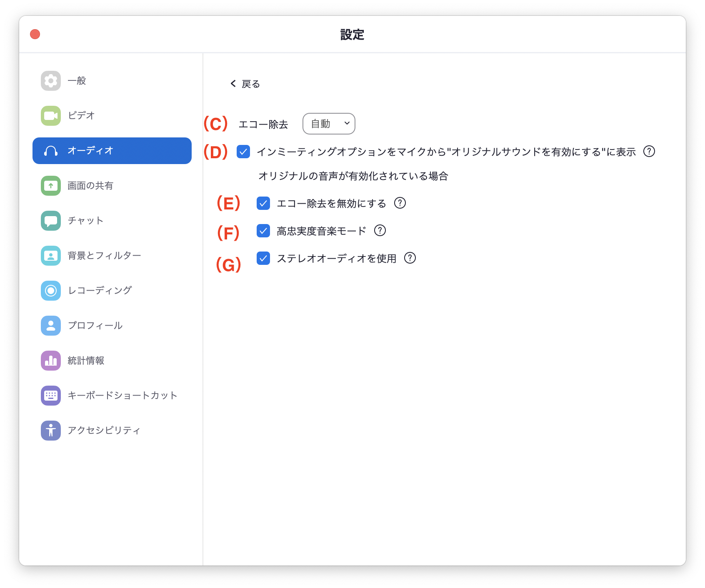Viewport: 705px width, 588px height.
Task: Click the Profile (プロフィール) person icon
Action: tap(51, 326)
